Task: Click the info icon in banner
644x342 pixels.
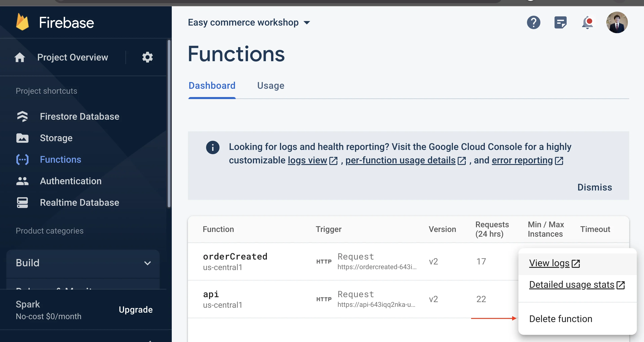Action: pos(213,147)
